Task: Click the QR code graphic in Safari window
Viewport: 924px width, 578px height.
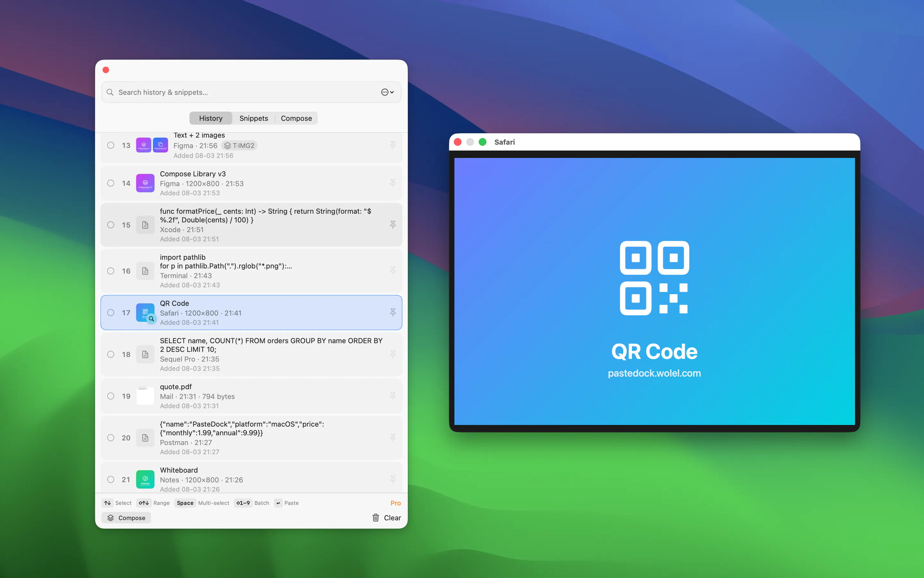Action: 654,278
